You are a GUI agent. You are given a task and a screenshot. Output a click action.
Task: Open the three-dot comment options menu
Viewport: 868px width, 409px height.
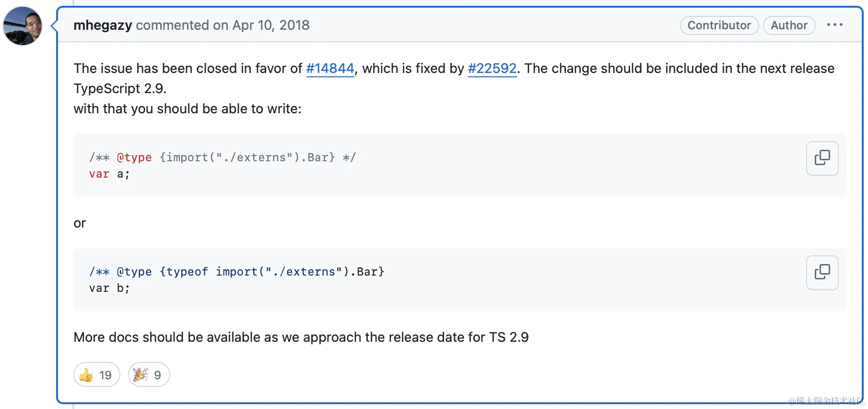tap(834, 25)
